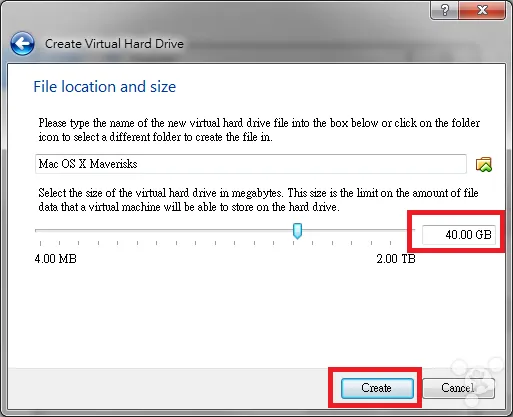Focus the 40.00 GB size input box
513x417 pixels.
(459, 235)
